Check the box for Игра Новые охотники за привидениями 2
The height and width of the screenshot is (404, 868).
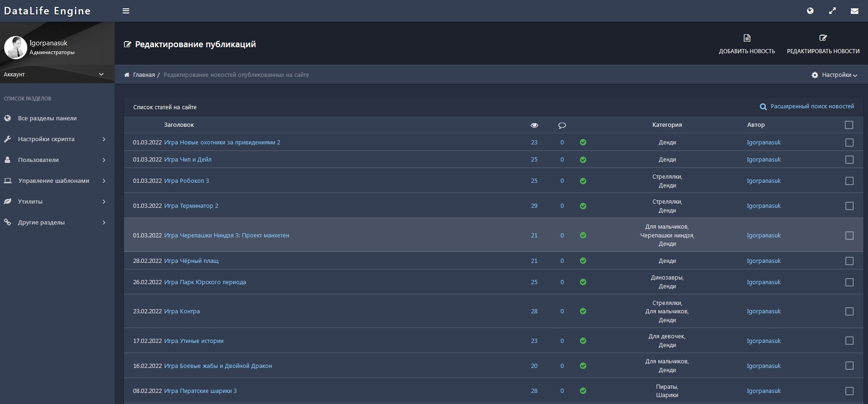[x=849, y=143]
